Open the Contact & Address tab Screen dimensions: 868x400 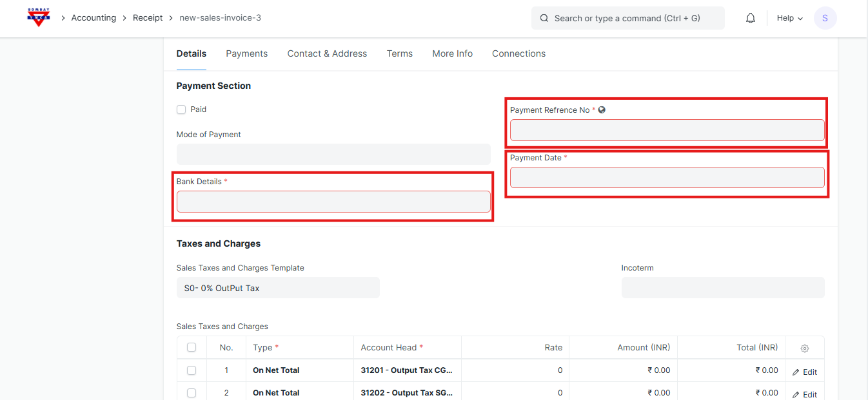click(327, 53)
